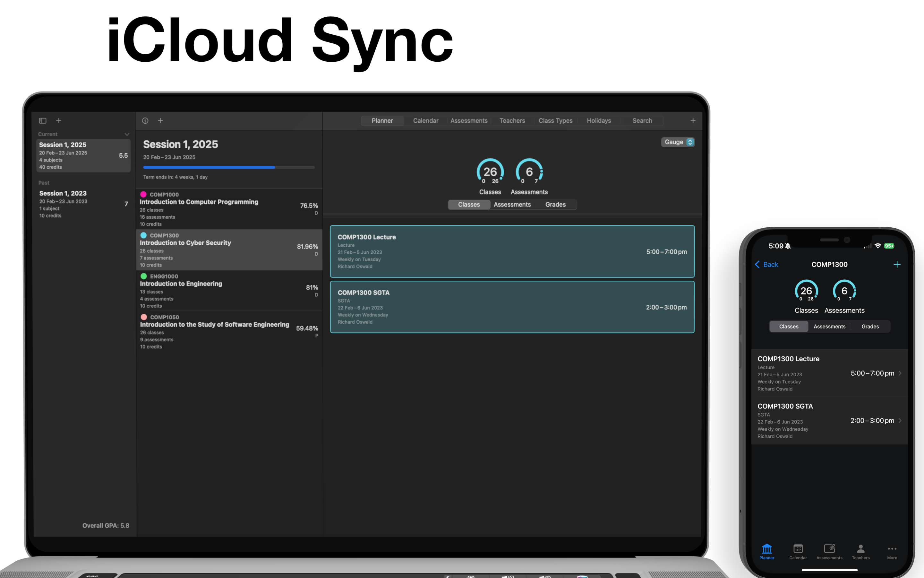This screenshot has height=578, width=924.
Task: Open COMP1300 Lecture card on Mac
Action: (512, 251)
